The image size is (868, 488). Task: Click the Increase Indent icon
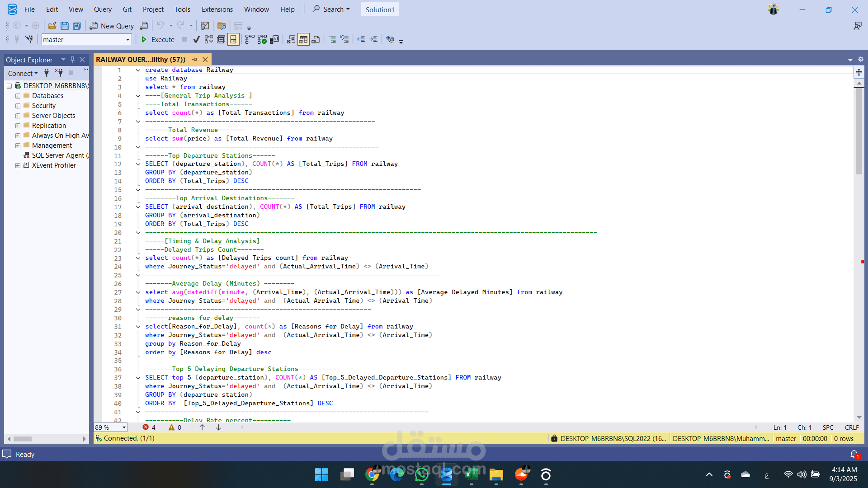point(373,40)
